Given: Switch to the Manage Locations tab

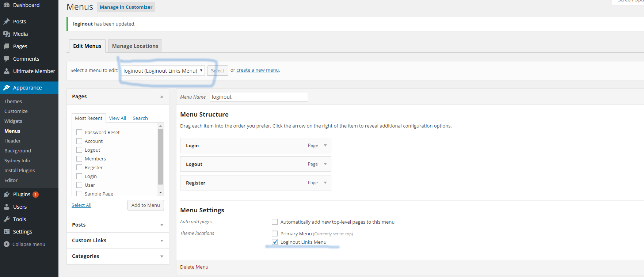Looking at the screenshot, I should coord(135,46).
